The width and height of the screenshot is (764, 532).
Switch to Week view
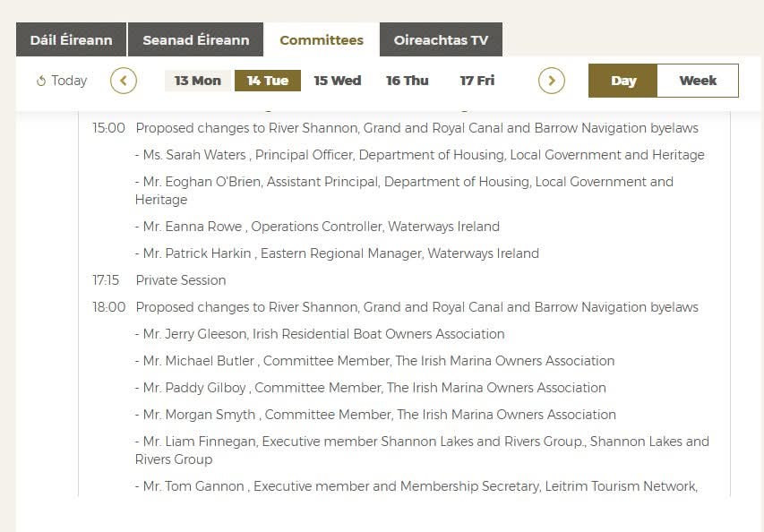[698, 81]
